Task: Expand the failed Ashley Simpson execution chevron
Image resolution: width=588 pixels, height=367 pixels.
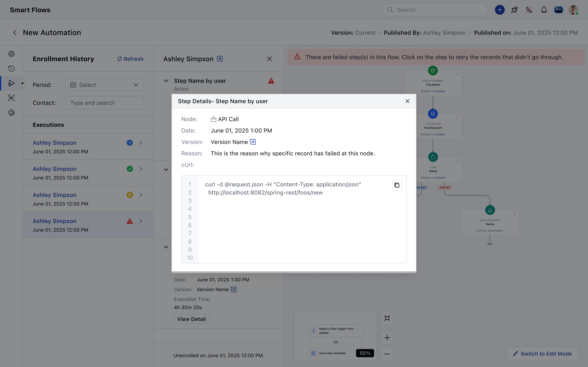Action: (141, 221)
